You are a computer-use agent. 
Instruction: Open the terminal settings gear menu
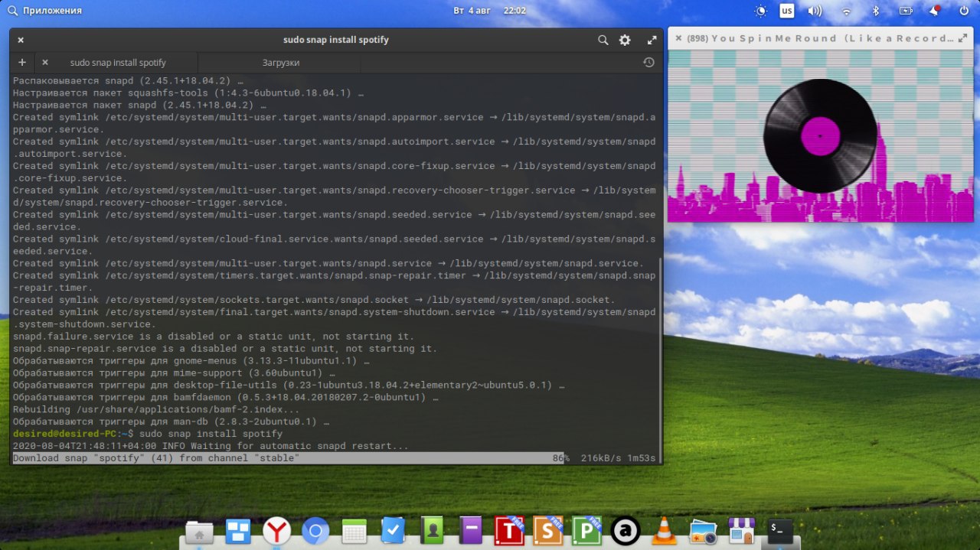coord(625,40)
